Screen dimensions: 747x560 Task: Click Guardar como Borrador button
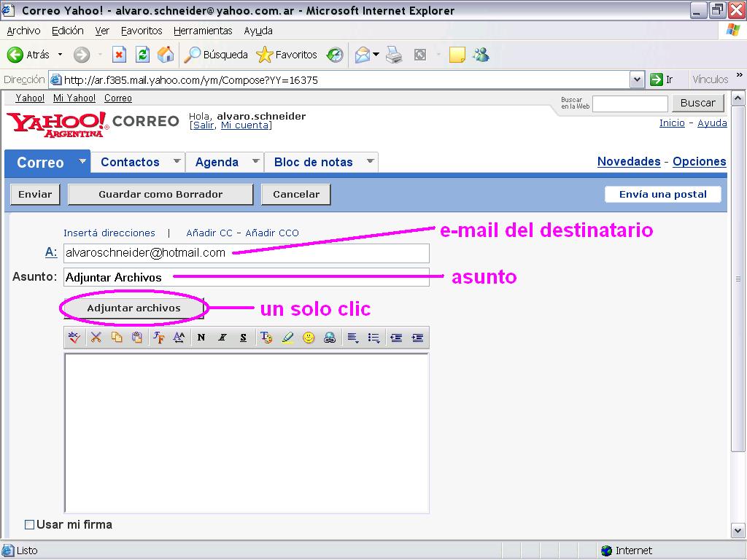[x=160, y=194]
